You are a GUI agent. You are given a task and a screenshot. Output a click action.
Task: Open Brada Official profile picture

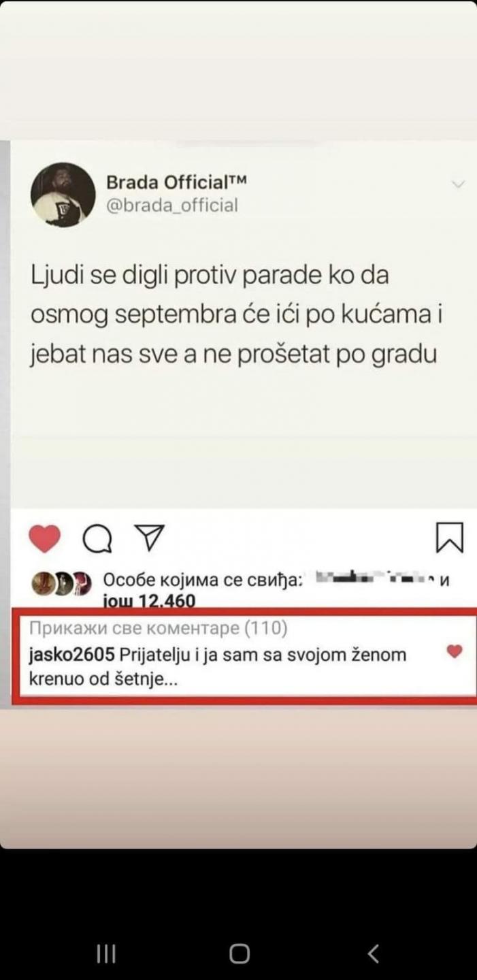[63, 195]
